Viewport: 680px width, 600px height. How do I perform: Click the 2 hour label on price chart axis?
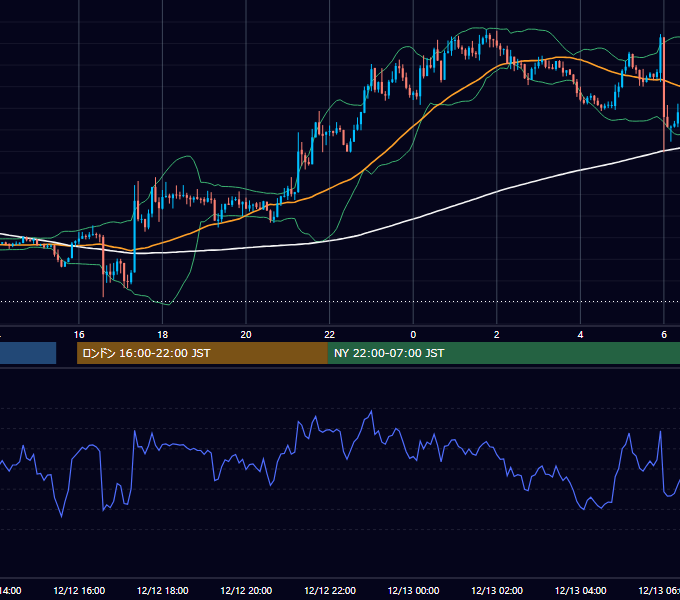tap(497, 335)
